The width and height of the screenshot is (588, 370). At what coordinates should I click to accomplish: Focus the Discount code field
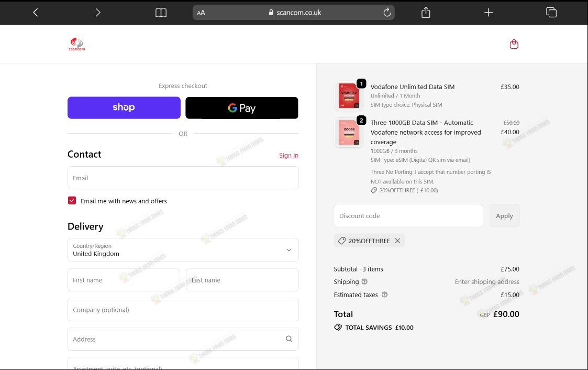[x=408, y=215]
